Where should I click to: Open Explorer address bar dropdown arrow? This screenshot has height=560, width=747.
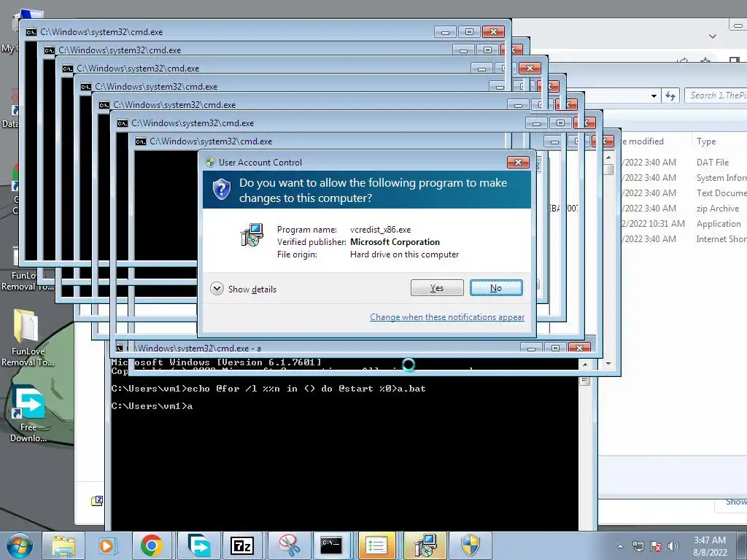point(654,96)
